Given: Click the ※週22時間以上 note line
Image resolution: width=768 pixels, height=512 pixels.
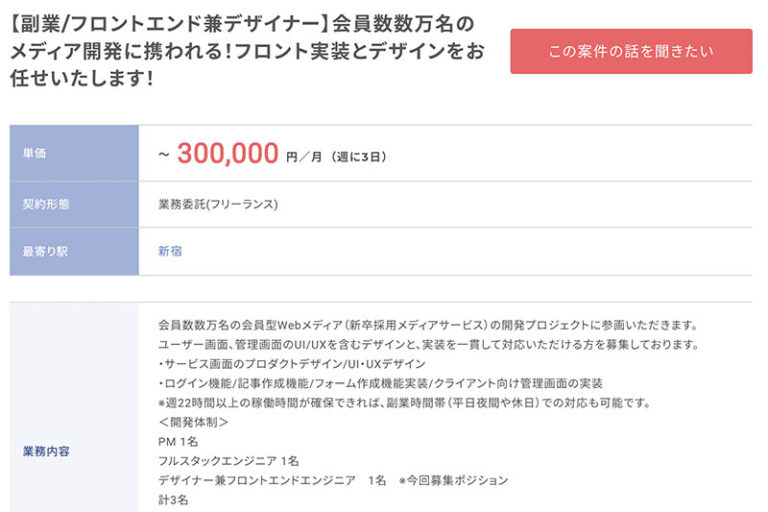Looking at the screenshot, I should click(404, 403).
